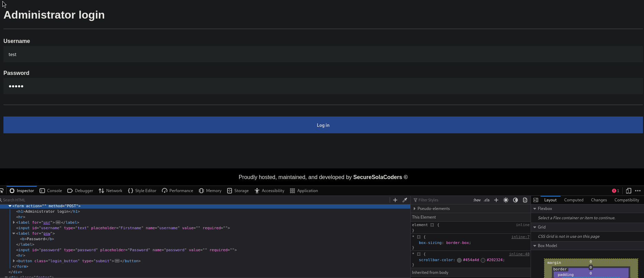This screenshot has width=644, height=278.
Task: Click the Search HTML box
Action: coord(195,200)
